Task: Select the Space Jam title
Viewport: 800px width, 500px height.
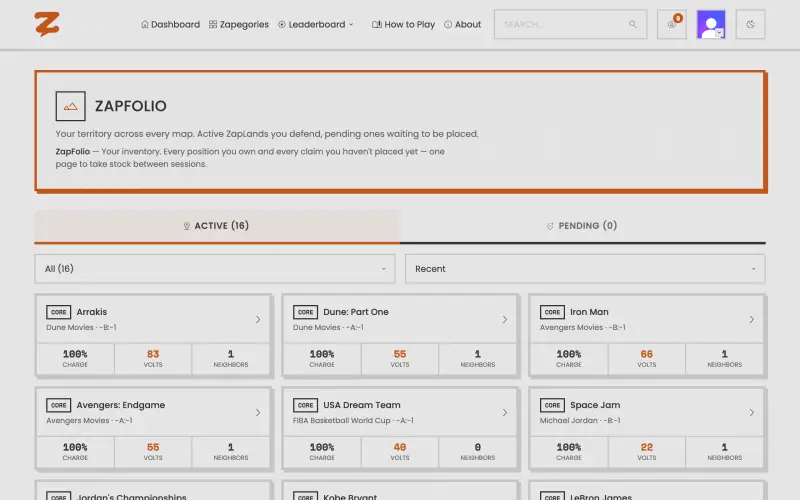Action: pyautogui.click(x=595, y=405)
